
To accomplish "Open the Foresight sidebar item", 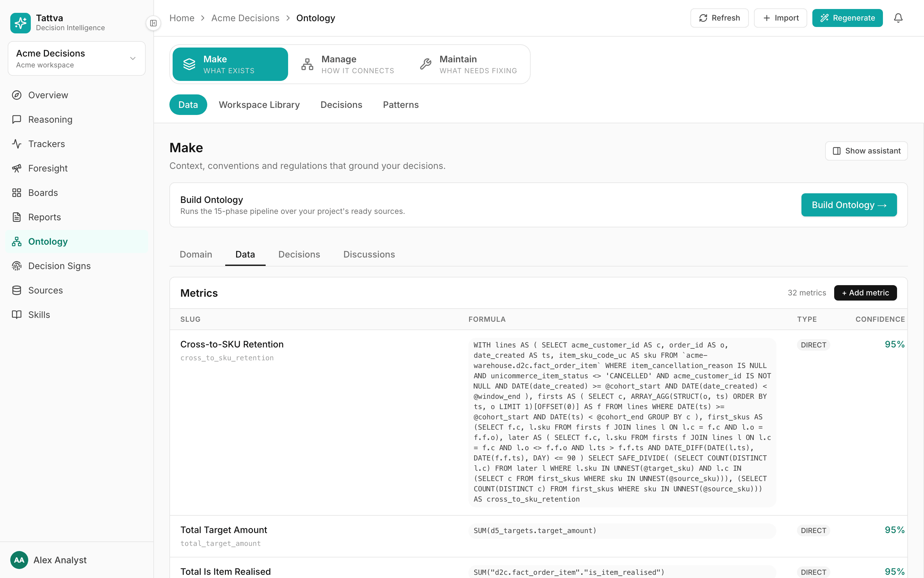I will point(76,168).
